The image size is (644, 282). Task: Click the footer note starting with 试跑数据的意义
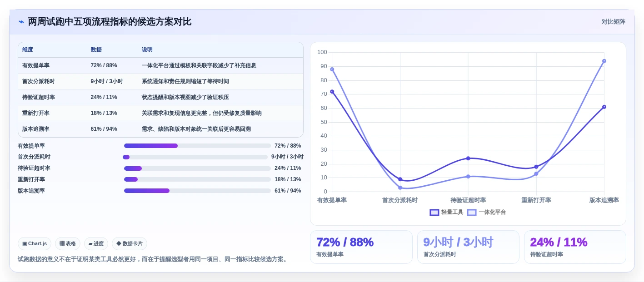[153, 259]
